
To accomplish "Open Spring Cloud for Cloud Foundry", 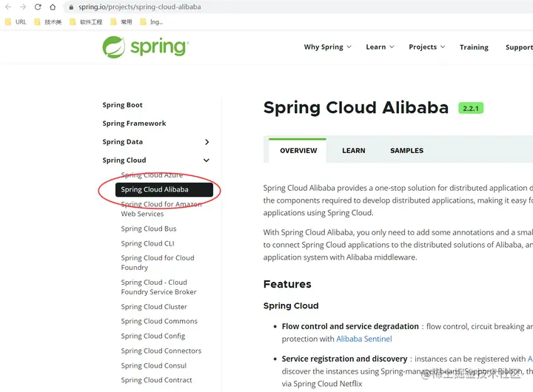I will (158, 263).
